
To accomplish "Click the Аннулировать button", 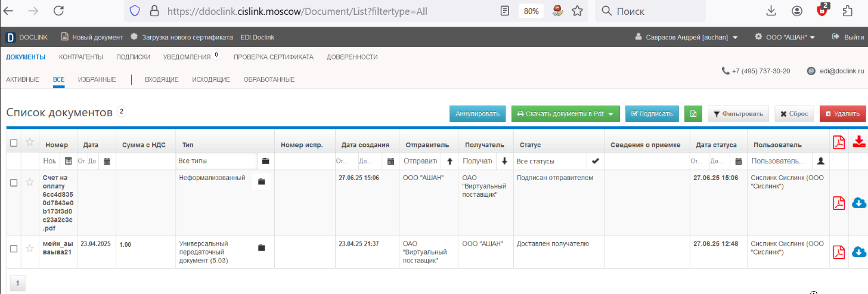I will (x=478, y=113).
